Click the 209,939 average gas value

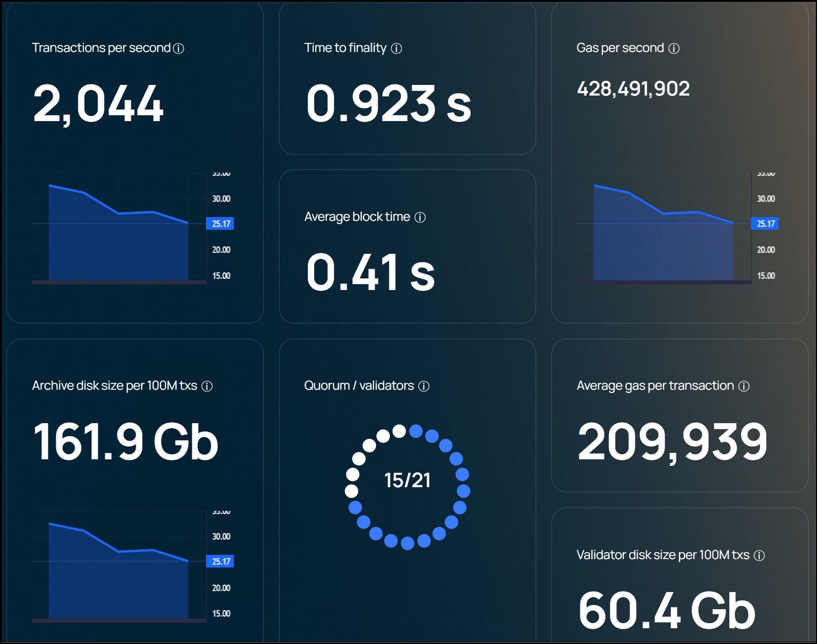coord(672,441)
